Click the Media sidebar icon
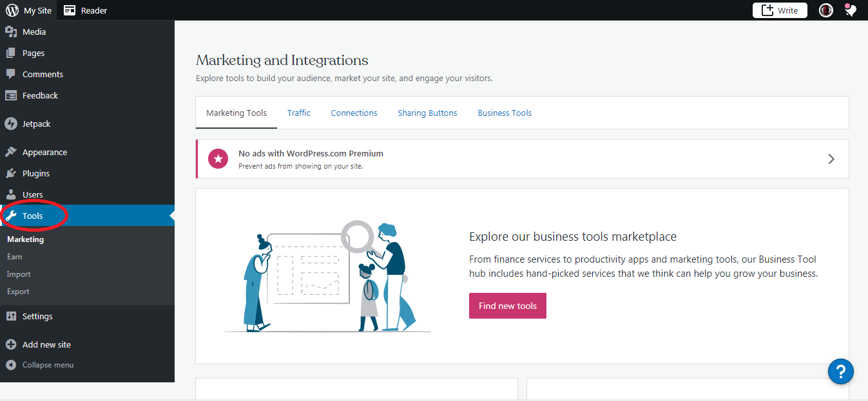The image size is (868, 401). point(11,32)
